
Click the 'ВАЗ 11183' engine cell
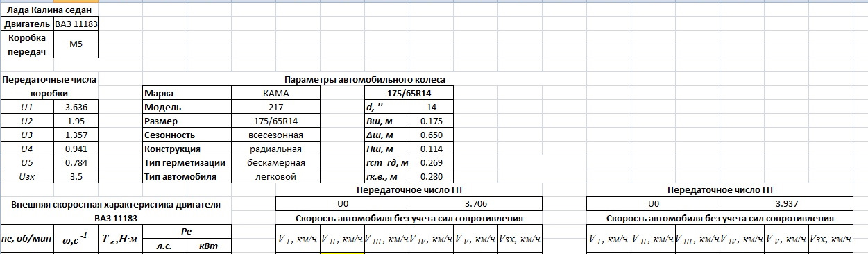coord(76,24)
